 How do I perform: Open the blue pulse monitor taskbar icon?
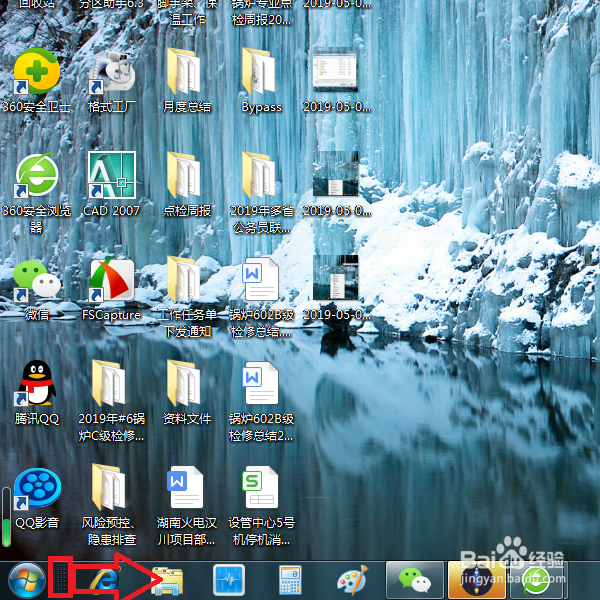pos(228,580)
